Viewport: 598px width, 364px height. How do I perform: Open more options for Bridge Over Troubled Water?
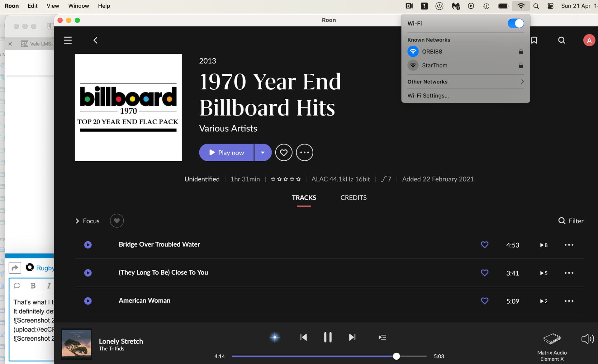569,245
